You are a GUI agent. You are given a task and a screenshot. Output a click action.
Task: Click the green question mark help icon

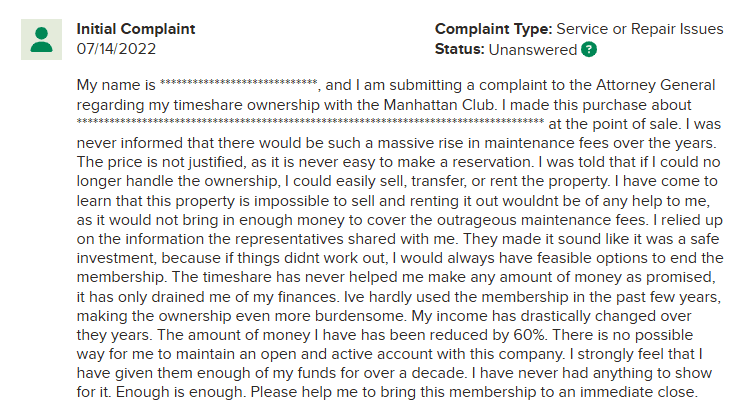[x=590, y=49]
